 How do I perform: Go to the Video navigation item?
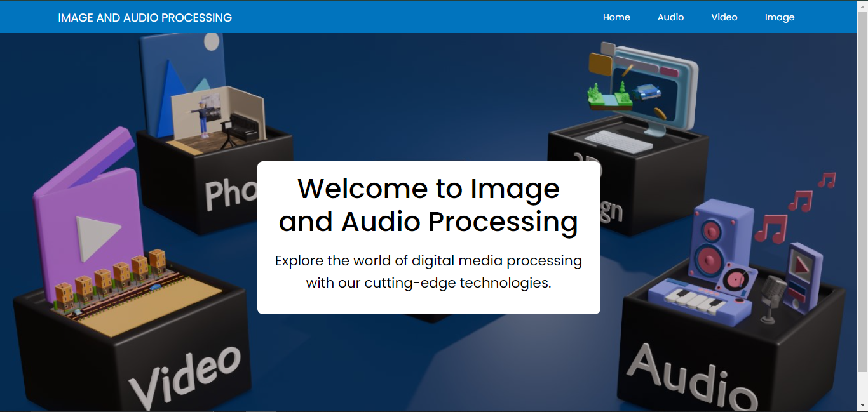point(724,17)
